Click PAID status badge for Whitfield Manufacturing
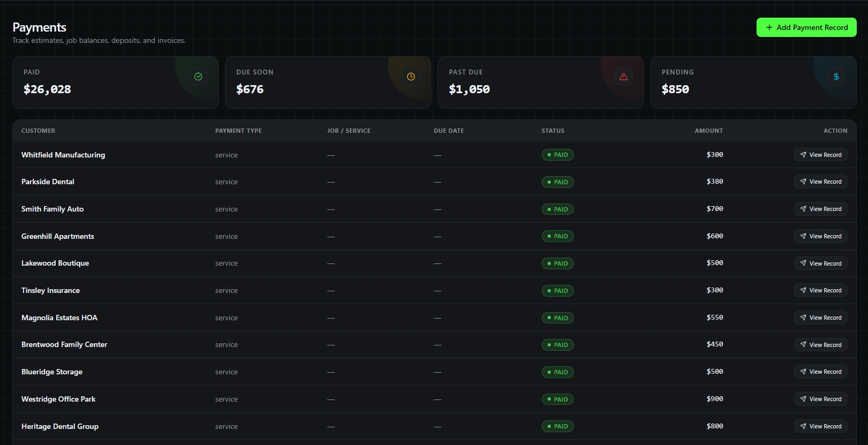Screen dimensions: 868x445 coord(557,155)
